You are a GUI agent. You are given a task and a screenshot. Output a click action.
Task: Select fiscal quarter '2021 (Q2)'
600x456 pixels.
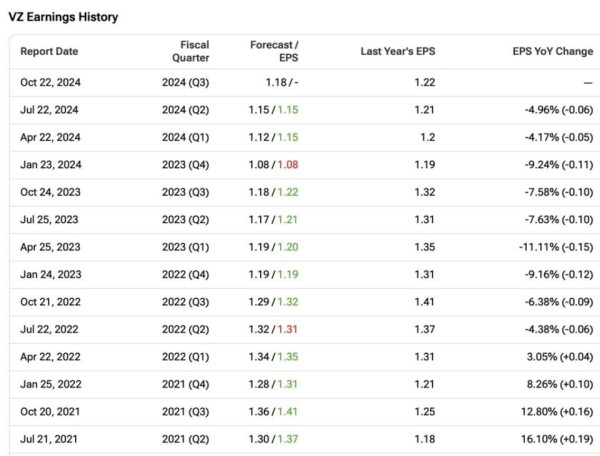tap(186, 439)
